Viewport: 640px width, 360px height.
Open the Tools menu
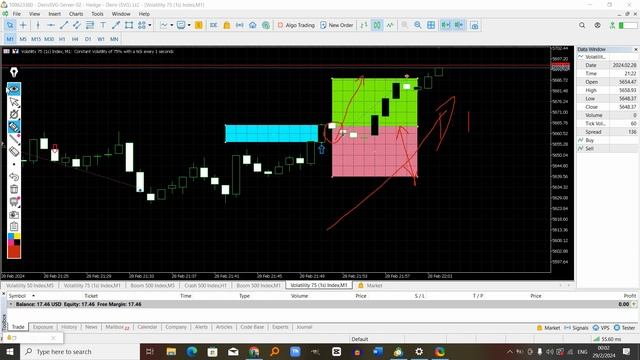coord(97,14)
